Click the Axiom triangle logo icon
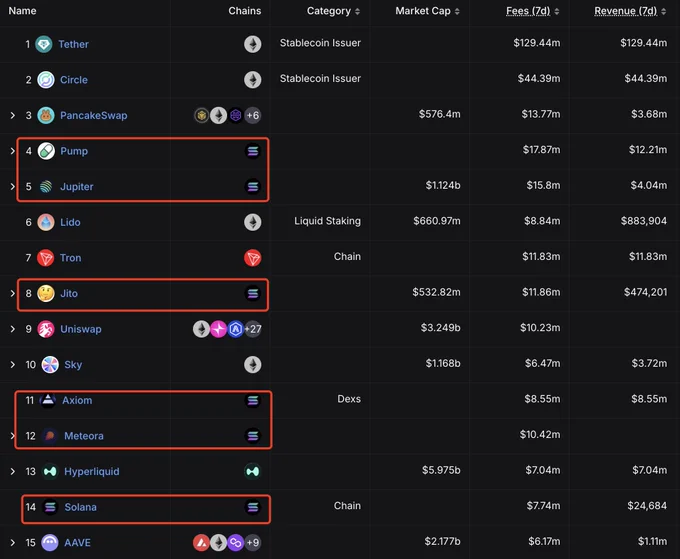The width and height of the screenshot is (680, 559). (48, 400)
